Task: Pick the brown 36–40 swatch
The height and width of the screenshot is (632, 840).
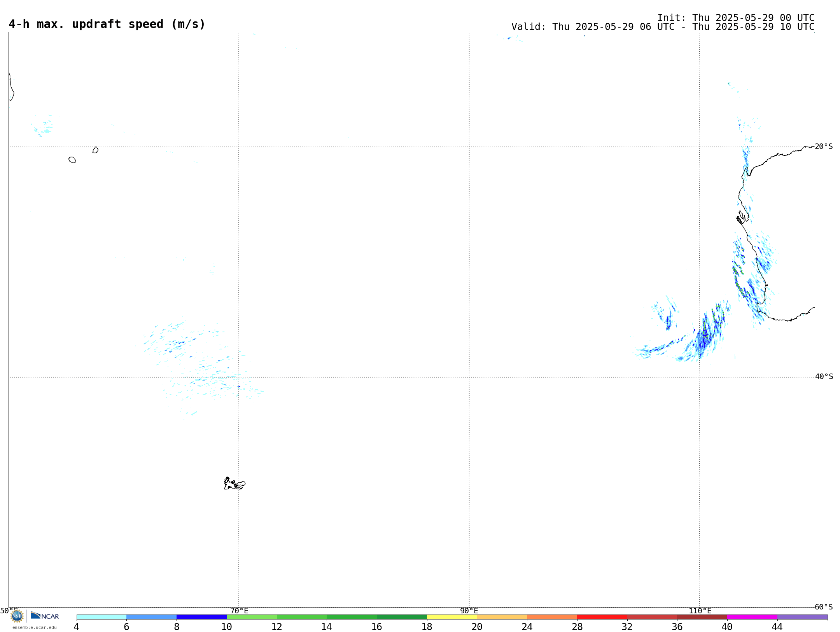Action: click(702, 617)
